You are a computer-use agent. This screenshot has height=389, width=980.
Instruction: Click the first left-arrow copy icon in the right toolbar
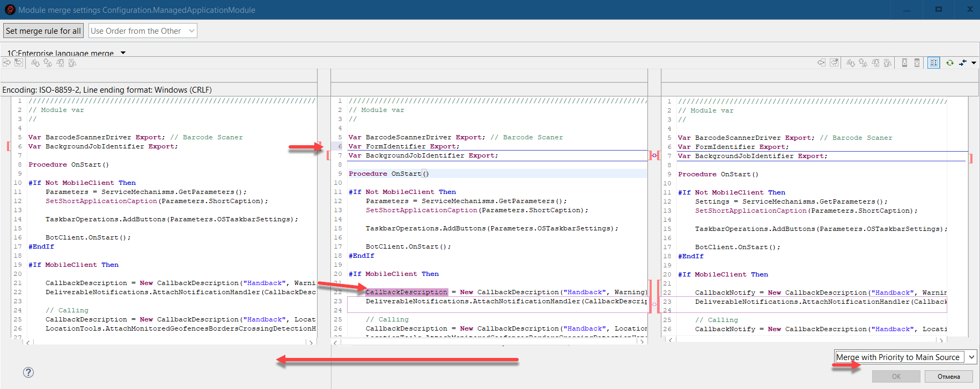coord(821,63)
